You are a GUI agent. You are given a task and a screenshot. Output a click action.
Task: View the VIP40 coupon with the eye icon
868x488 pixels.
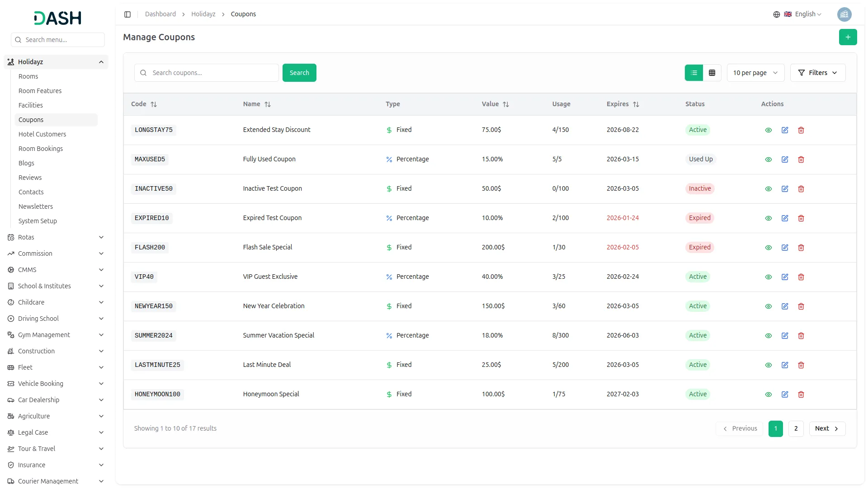769,277
